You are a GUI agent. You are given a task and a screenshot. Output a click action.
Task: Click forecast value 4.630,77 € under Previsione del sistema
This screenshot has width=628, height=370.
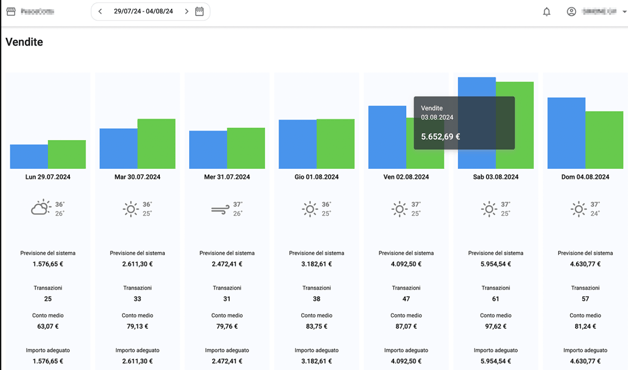pyautogui.click(x=585, y=264)
